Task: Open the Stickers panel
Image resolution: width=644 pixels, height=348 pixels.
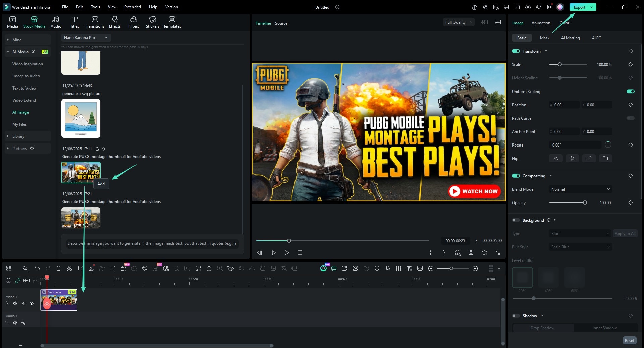Action: pyautogui.click(x=152, y=22)
